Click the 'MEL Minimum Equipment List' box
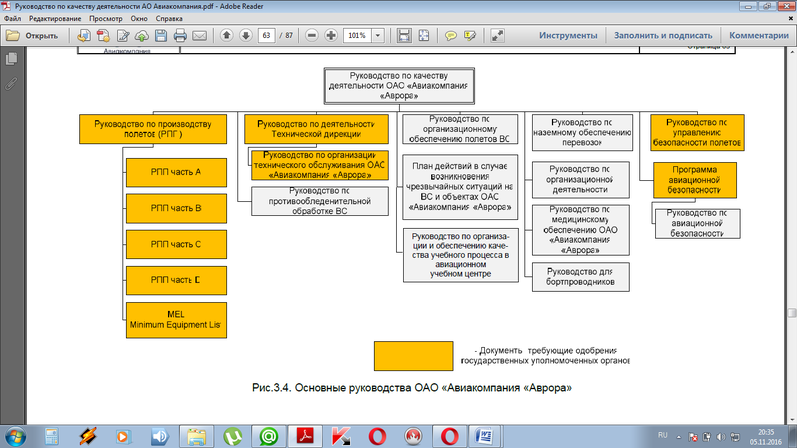Image resolution: width=797 pixels, height=448 pixels. (176, 320)
